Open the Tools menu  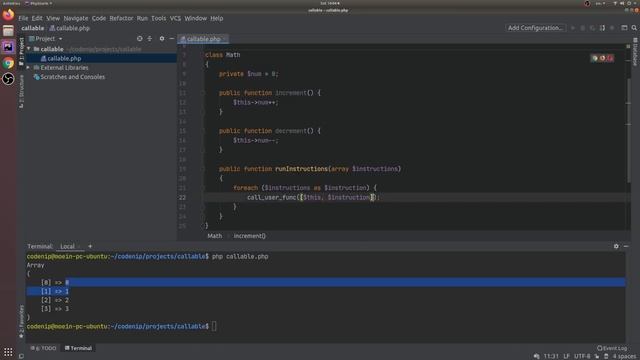click(159, 18)
